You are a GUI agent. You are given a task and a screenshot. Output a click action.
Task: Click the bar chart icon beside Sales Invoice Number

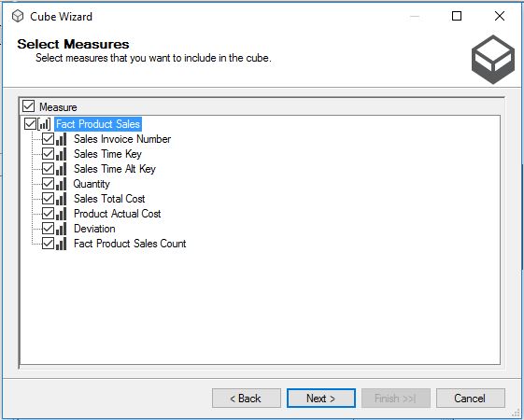pos(61,139)
